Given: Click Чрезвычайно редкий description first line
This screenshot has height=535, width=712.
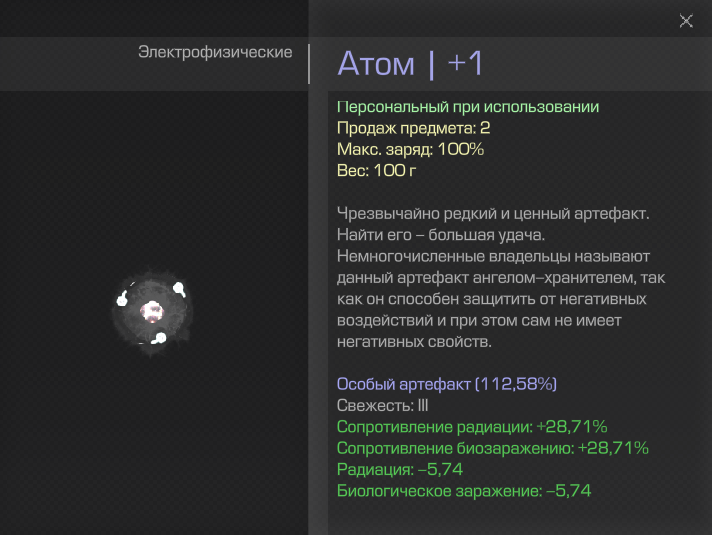Looking at the screenshot, I should 493,213.
